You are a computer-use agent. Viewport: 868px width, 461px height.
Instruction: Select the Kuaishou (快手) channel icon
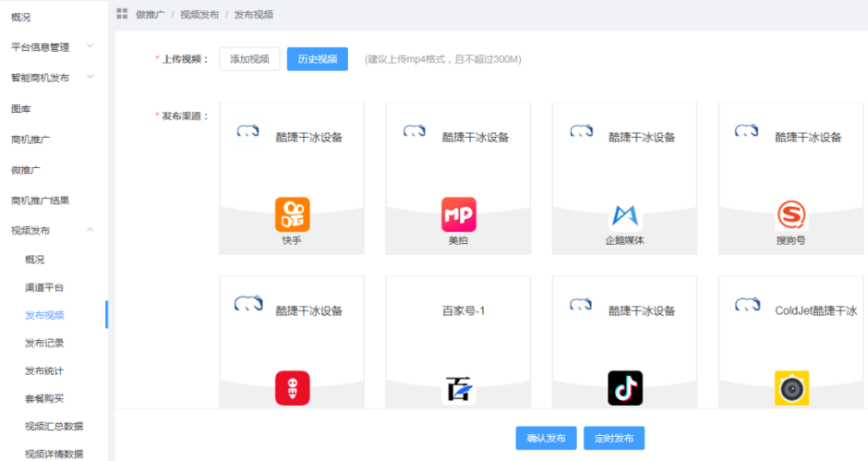pos(293,214)
